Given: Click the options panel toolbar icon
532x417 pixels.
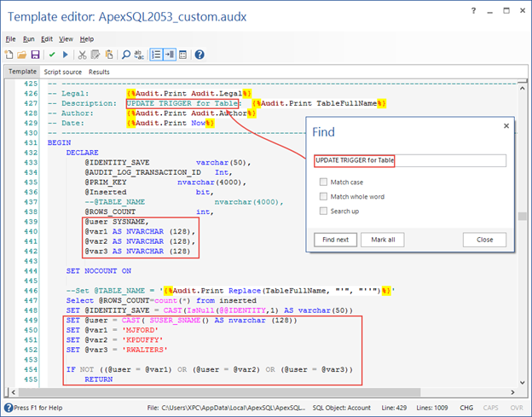Looking at the screenshot, I should [x=182, y=55].
